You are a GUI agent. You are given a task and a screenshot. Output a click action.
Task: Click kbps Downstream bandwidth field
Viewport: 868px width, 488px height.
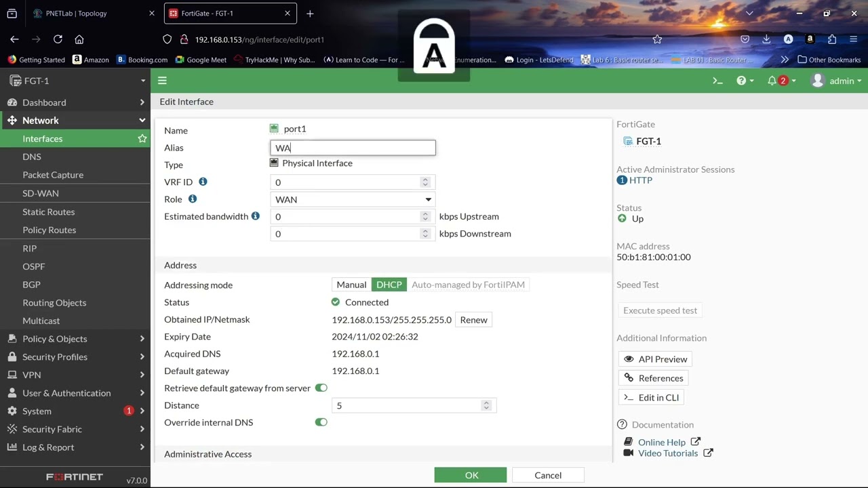[x=353, y=233]
